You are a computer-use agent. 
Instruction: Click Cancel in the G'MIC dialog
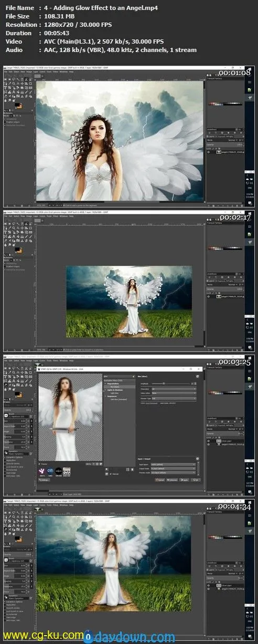click(x=160, y=480)
